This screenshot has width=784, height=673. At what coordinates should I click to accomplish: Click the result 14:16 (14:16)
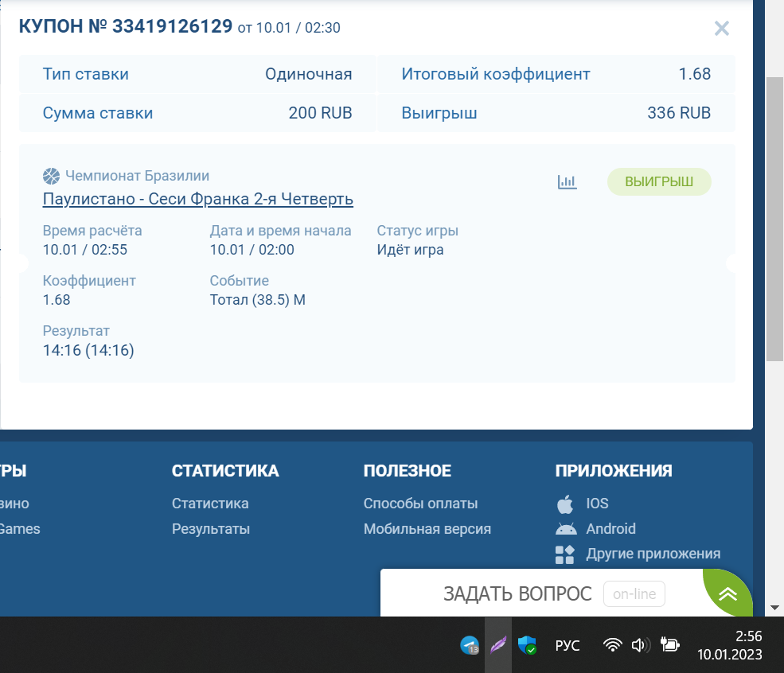pyautogui.click(x=88, y=350)
